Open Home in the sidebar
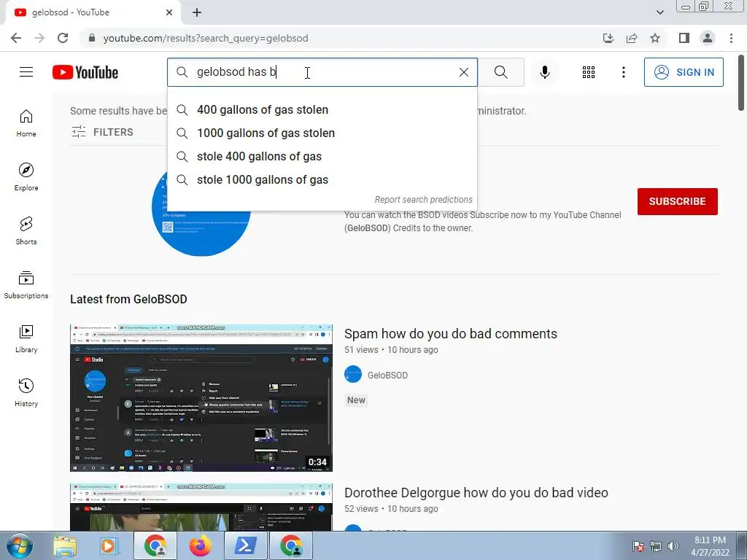The image size is (747, 560). coord(26,123)
